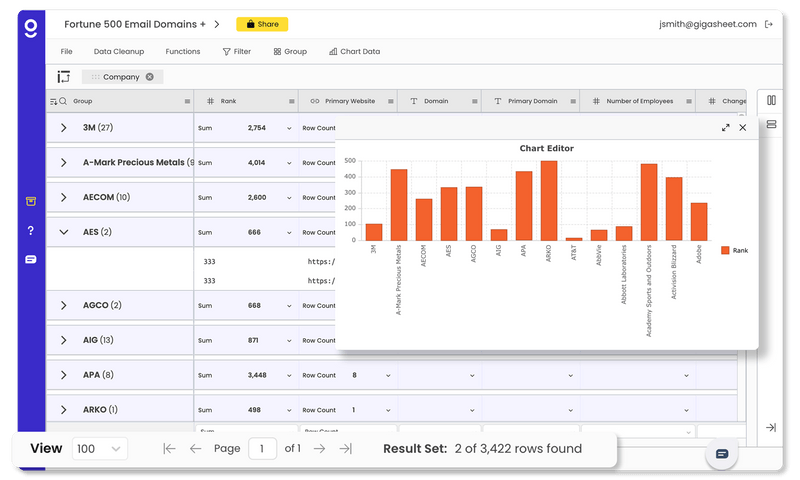Open Primary Domain column menu icon
Viewport: 800px width, 480px height.
pos(573,101)
